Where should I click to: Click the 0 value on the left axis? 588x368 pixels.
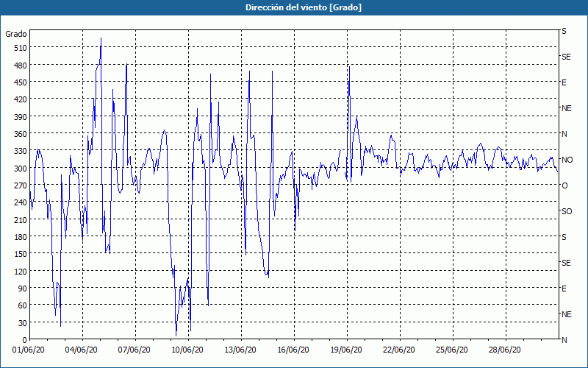pos(25,340)
